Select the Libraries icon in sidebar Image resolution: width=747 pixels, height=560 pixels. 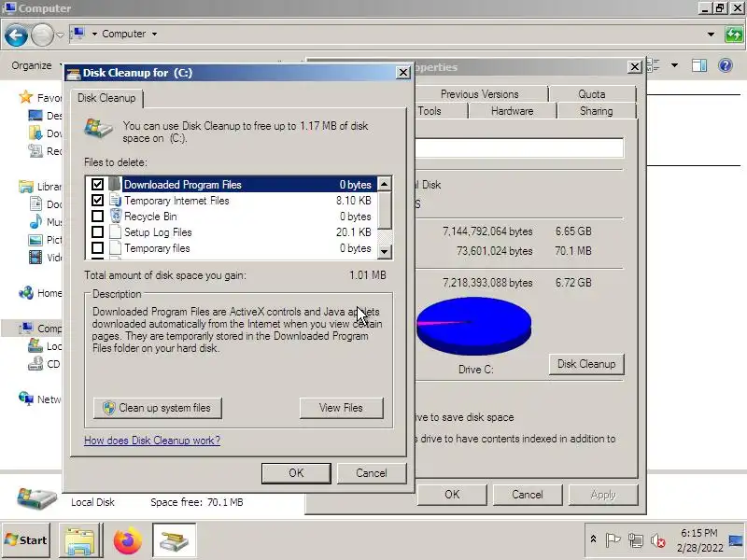26,186
